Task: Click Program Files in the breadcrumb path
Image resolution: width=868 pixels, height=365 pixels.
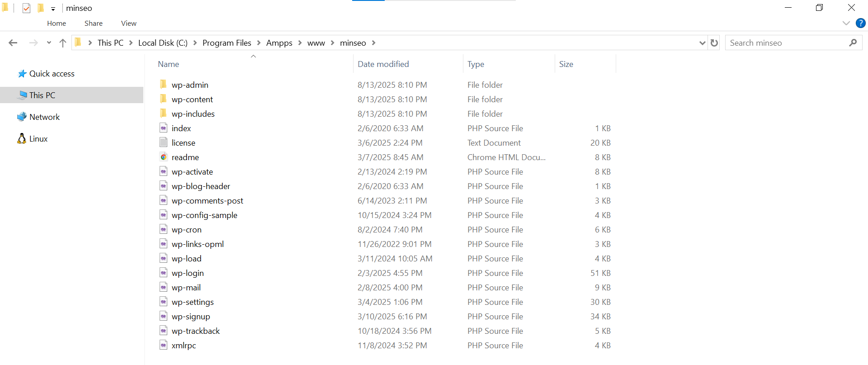Action: click(226, 43)
